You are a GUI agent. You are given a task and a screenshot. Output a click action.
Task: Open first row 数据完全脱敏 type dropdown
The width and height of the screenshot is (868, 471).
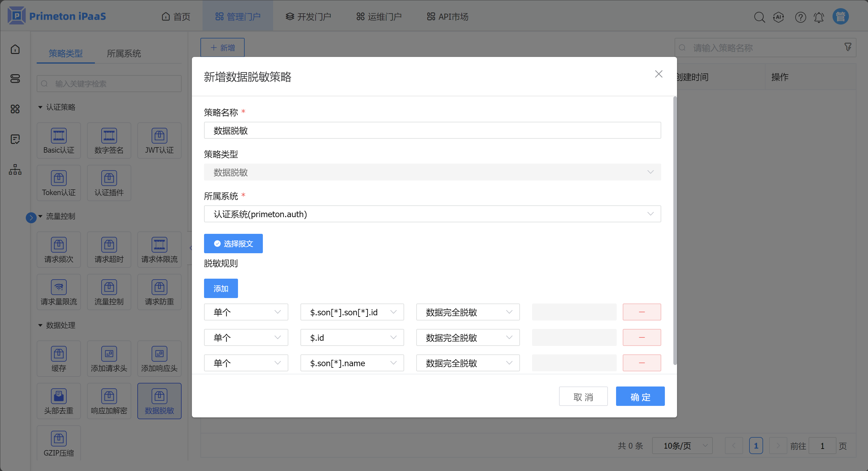tap(468, 312)
